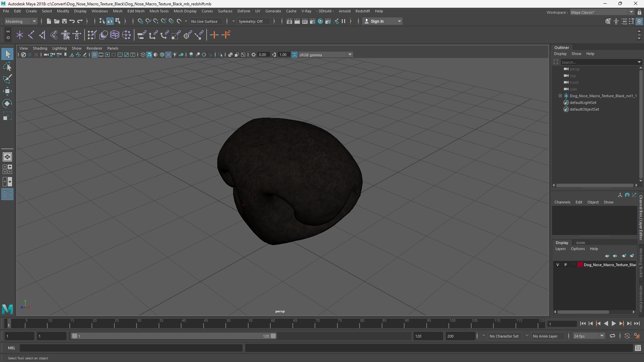The width and height of the screenshot is (644, 362).
Task: Open the viewport Renderer menu
Action: pyautogui.click(x=94, y=48)
